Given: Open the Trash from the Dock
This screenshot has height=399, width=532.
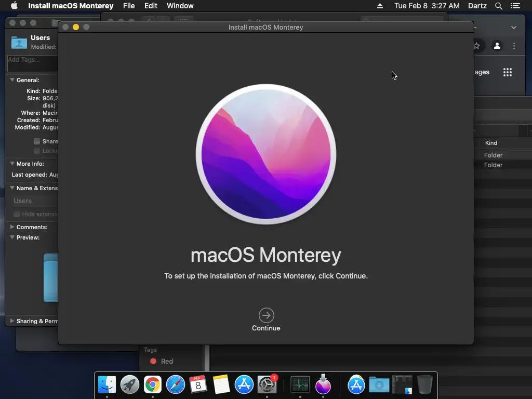Looking at the screenshot, I should pyautogui.click(x=424, y=385).
